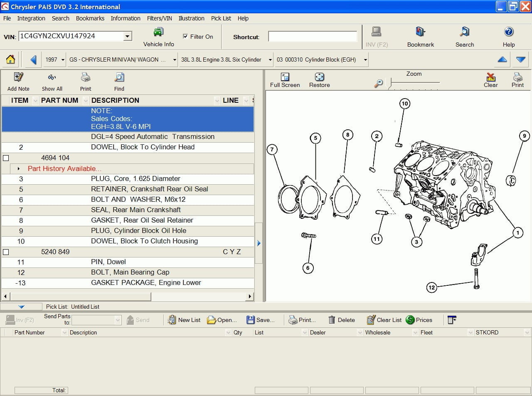Screen dimensions: 532x396
Task: Open the Integration menu
Action: click(31, 18)
